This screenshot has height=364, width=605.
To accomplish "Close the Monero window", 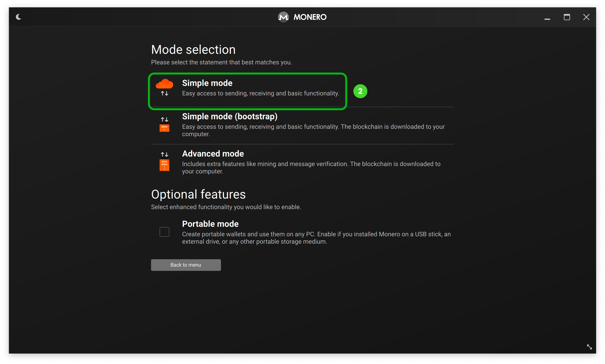I will point(586,17).
